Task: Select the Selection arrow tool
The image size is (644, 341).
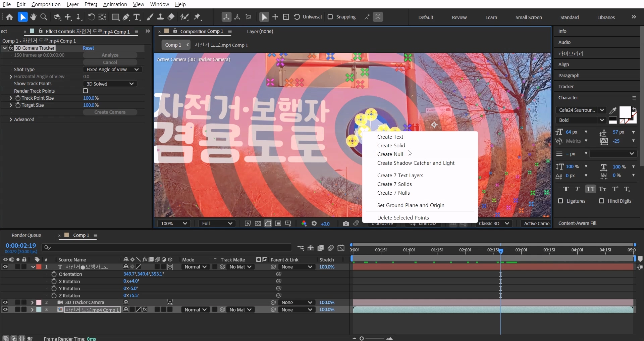Action: 22,17
